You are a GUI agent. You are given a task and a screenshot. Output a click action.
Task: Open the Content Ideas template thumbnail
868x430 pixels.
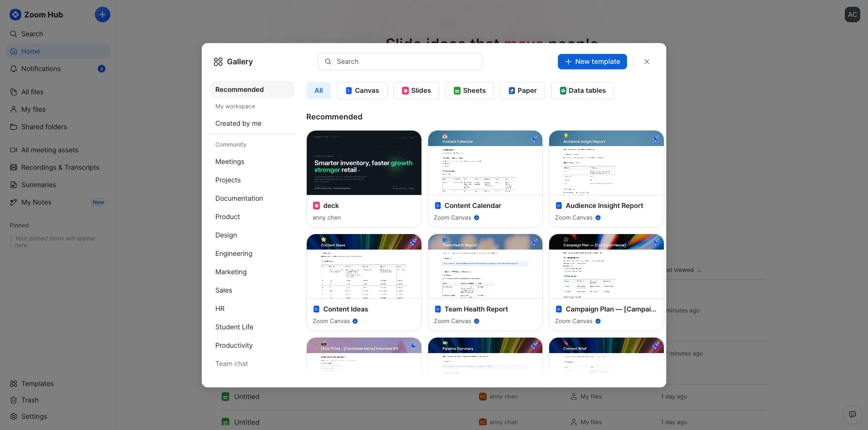click(364, 267)
